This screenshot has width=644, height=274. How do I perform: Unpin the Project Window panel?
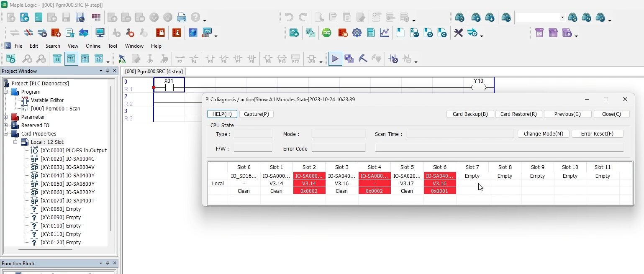coord(108,71)
